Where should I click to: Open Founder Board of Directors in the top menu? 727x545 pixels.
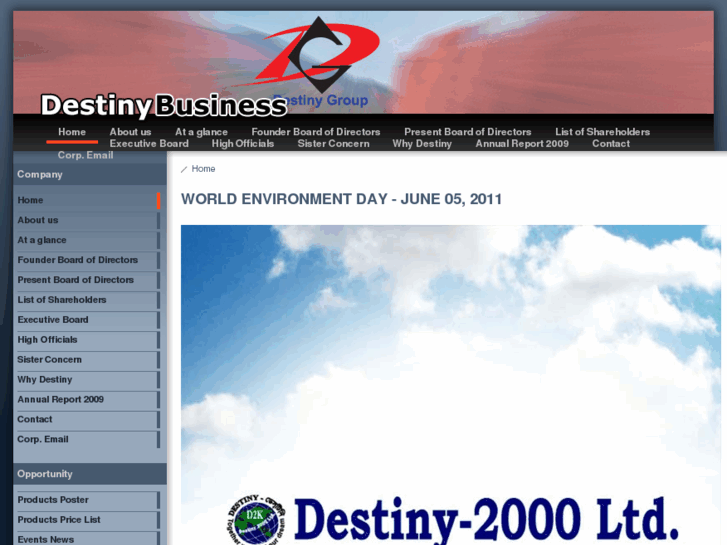316,132
